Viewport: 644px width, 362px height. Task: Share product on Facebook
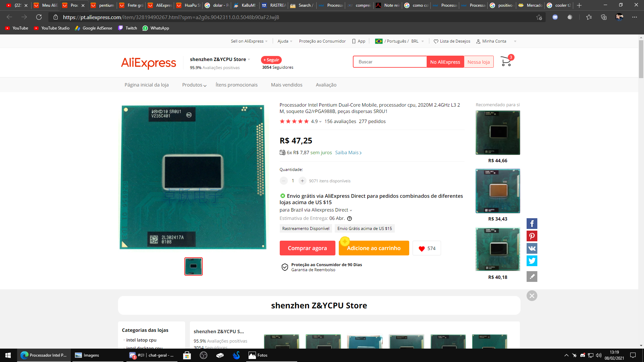coord(532,224)
